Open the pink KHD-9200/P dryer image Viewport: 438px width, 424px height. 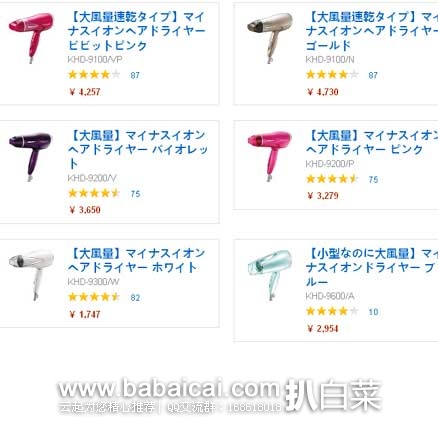270,156
